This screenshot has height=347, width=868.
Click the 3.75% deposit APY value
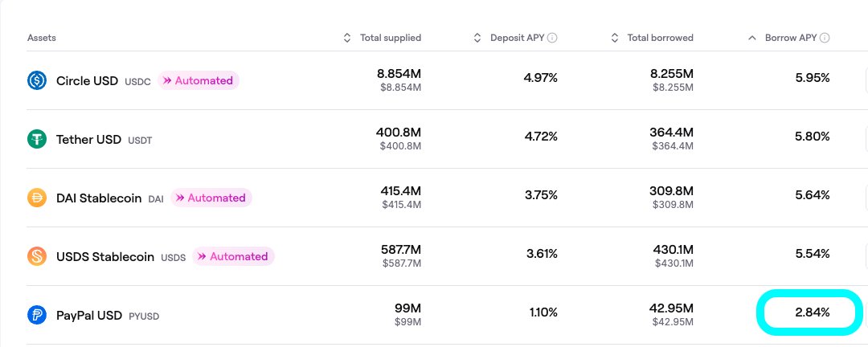(x=542, y=195)
